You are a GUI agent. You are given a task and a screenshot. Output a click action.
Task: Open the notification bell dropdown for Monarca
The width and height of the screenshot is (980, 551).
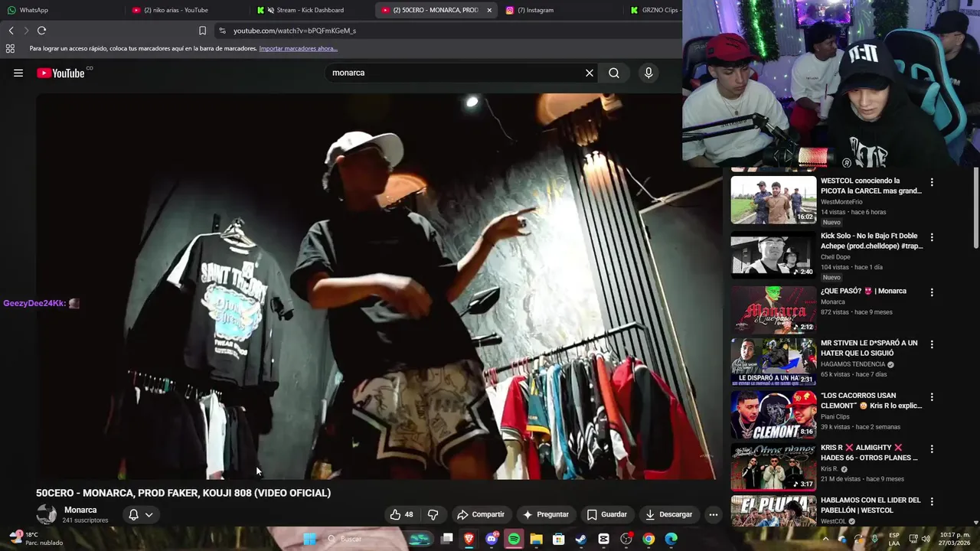pyautogui.click(x=141, y=514)
